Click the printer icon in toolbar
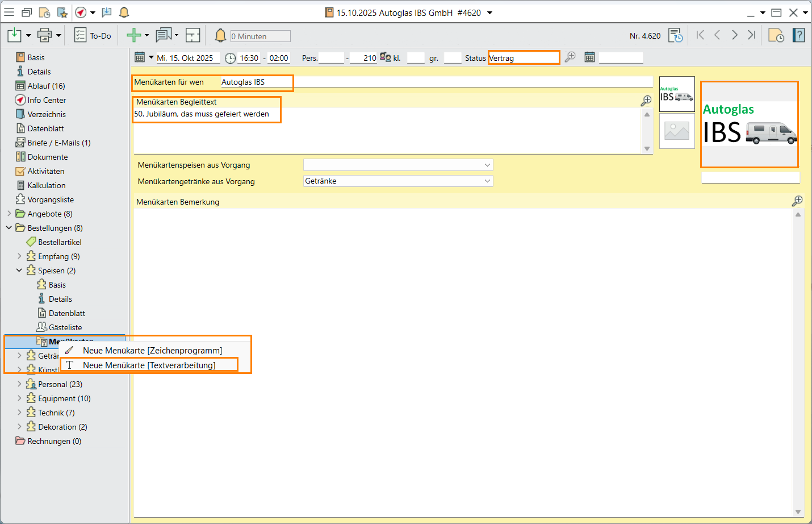This screenshot has height=524, width=812. pos(44,36)
